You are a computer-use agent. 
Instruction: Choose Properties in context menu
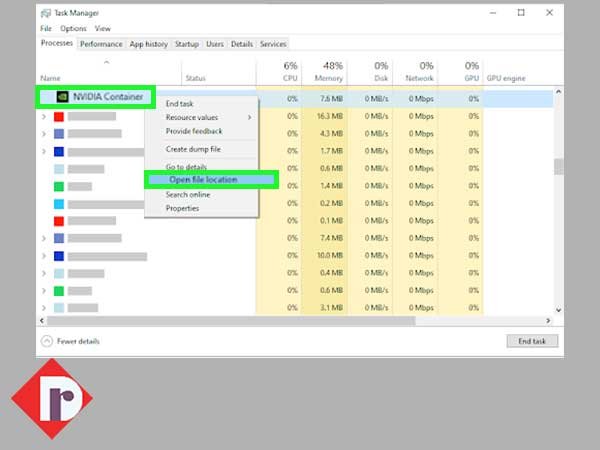click(182, 209)
